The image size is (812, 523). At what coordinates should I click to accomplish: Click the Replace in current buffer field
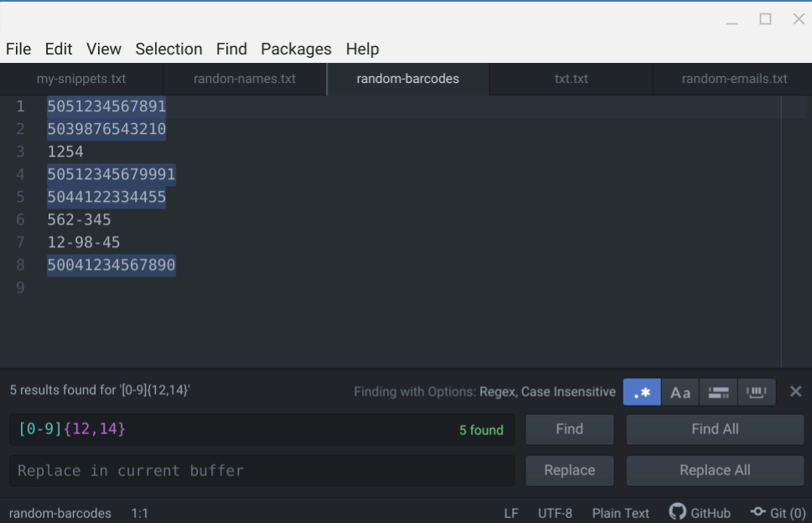[x=262, y=471]
